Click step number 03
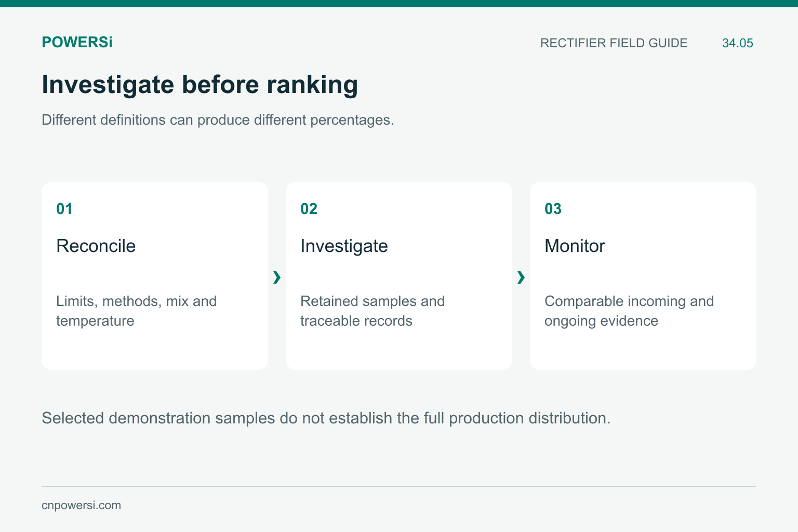The width and height of the screenshot is (798, 532). pos(553,209)
